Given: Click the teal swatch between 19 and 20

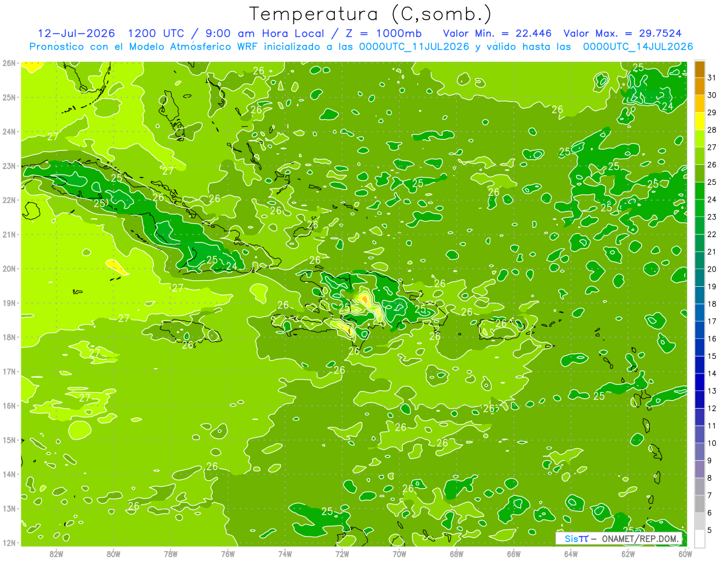Looking at the screenshot, I should [x=699, y=278].
